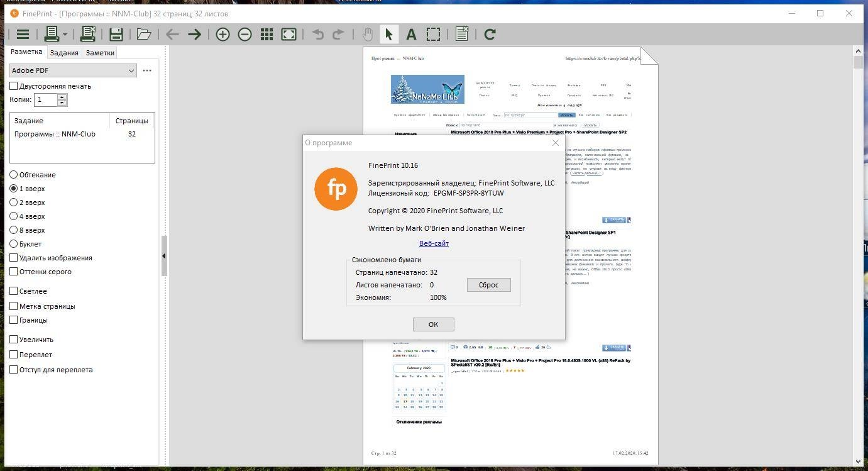The width and height of the screenshot is (868, 471).
Task: Switch to the Задания tab
Action: coord(64,53)
